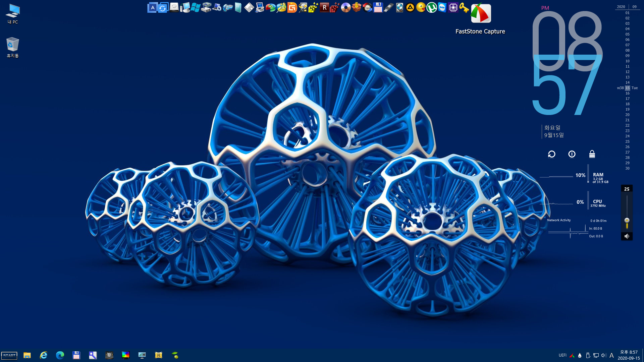
Task: Toggle the 'A' input language indicator
Action: (x=611, y=355)
